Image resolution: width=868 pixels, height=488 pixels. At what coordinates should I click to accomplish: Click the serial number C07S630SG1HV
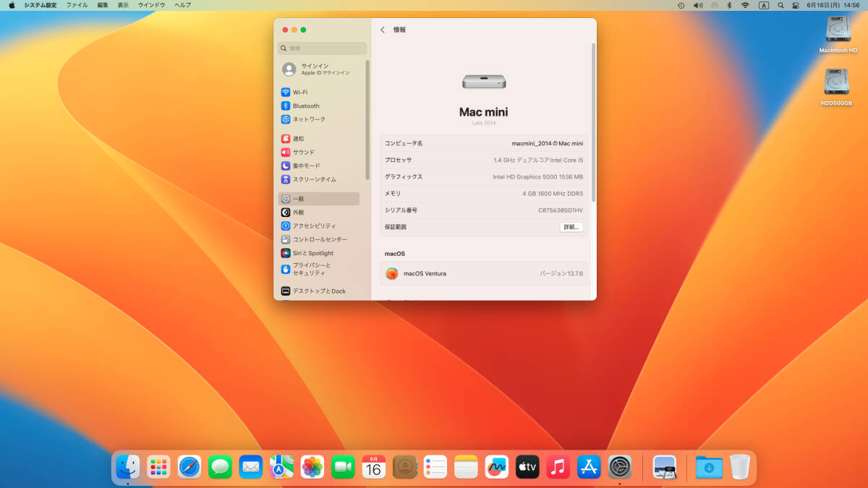pyautogui.click(x=561, y=210)
